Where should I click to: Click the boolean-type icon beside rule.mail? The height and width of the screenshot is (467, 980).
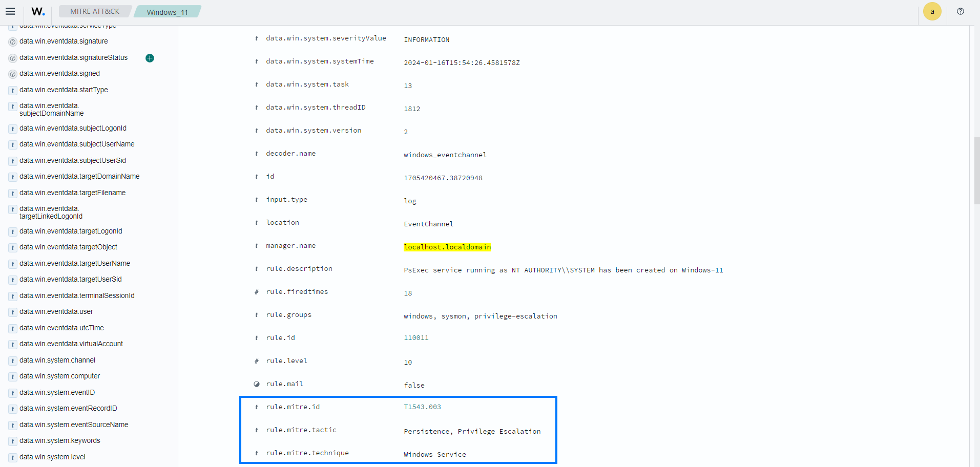(x=257, y=384)
